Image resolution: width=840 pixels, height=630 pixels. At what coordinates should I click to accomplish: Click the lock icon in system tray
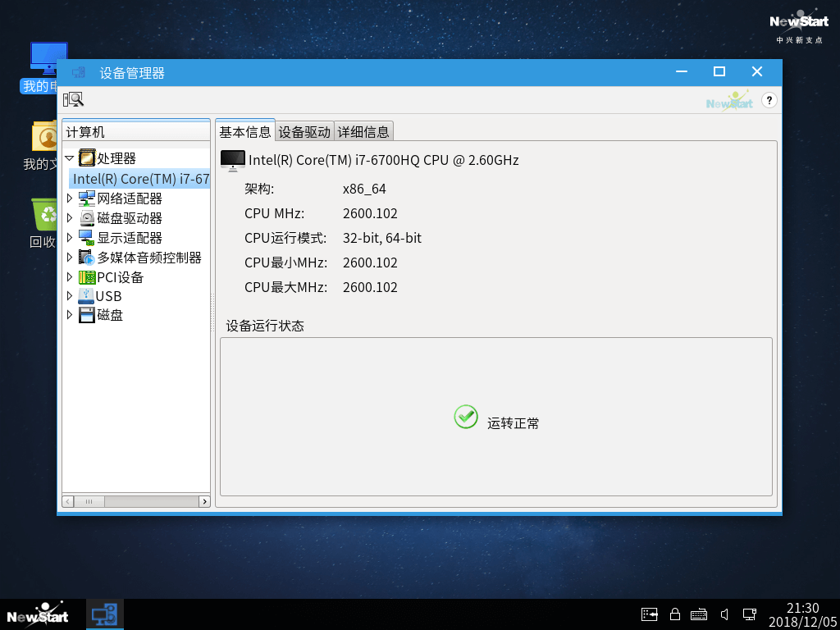pos(675,614)
